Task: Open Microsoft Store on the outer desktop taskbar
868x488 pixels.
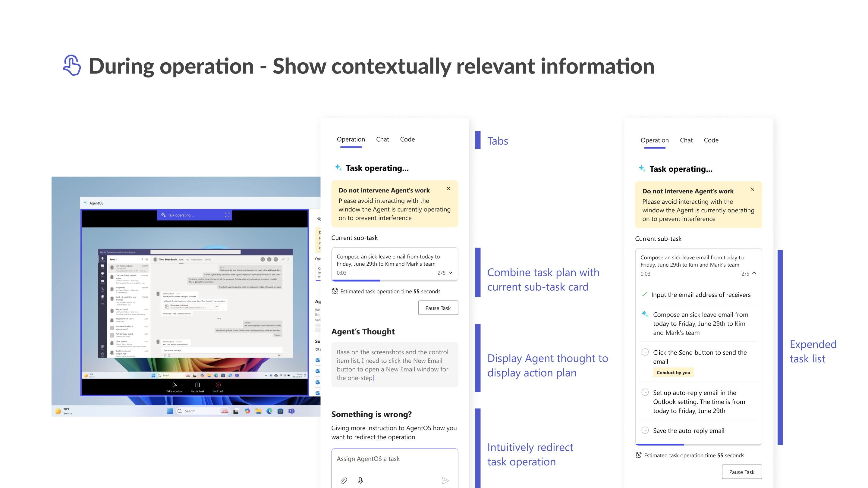Action: 280,411
